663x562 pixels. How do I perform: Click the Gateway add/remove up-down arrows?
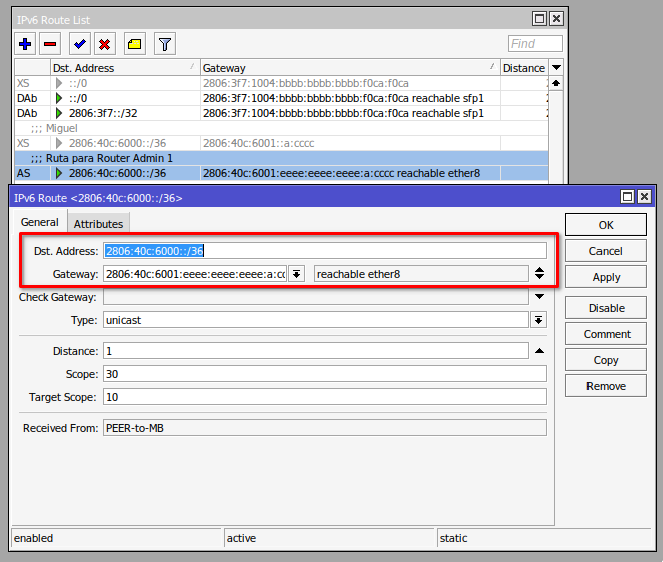[540, 274]
